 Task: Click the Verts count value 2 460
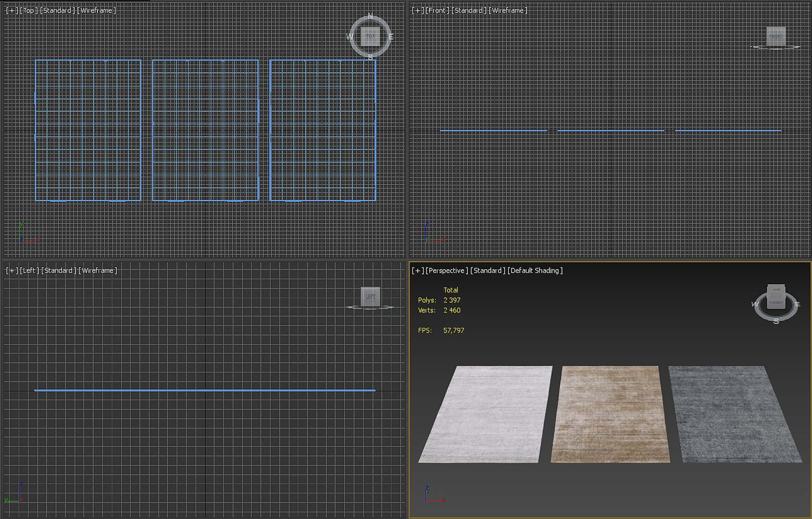pos(452,310)
